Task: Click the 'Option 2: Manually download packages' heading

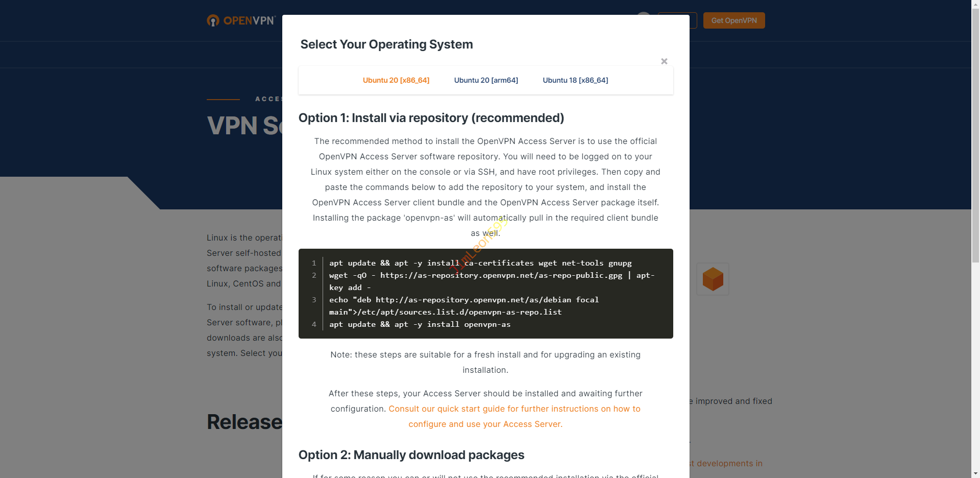Action: tap(411, 455)
